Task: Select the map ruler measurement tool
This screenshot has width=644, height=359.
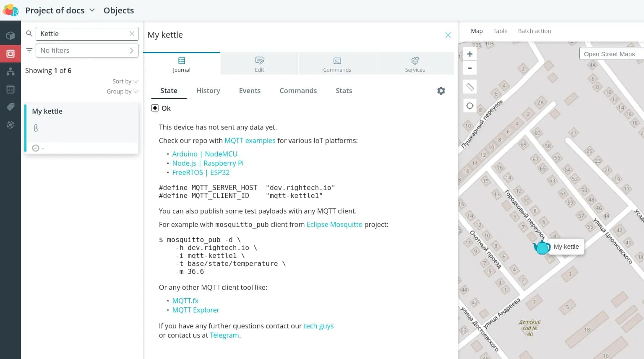Action: (470, 87)
